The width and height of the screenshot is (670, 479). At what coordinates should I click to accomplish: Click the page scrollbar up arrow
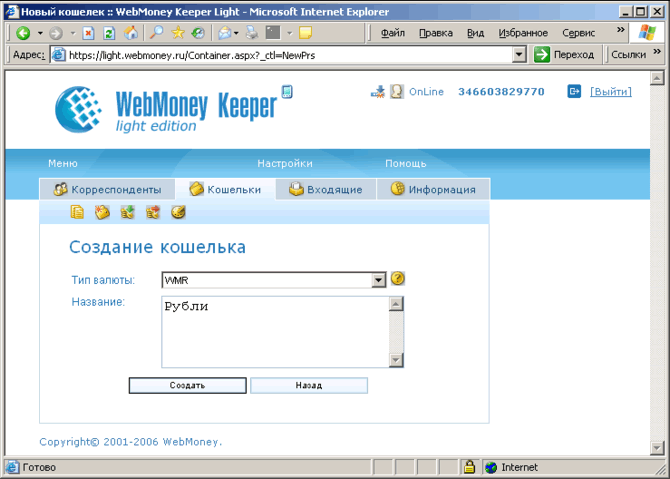click(657, 78)
